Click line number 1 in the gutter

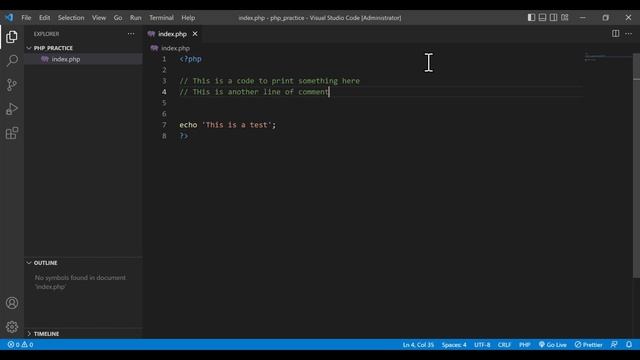point(164,59)
